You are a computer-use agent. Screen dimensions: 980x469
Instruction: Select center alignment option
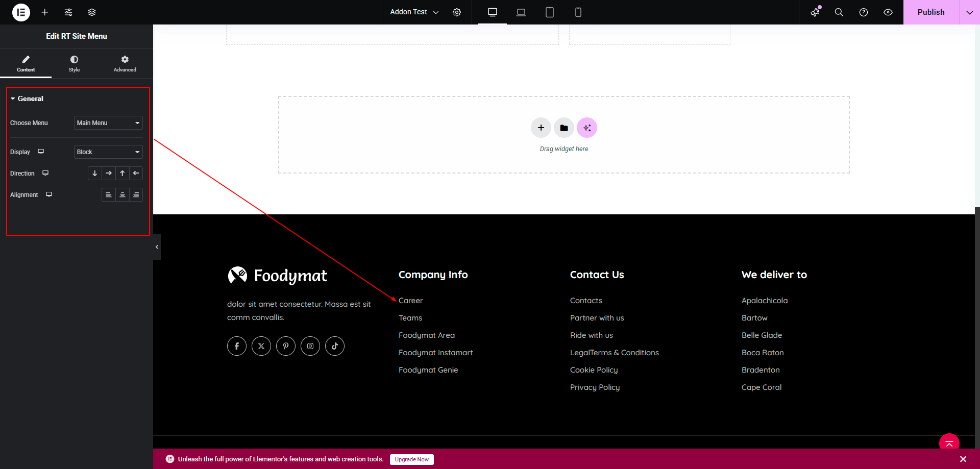pos(122,195)
